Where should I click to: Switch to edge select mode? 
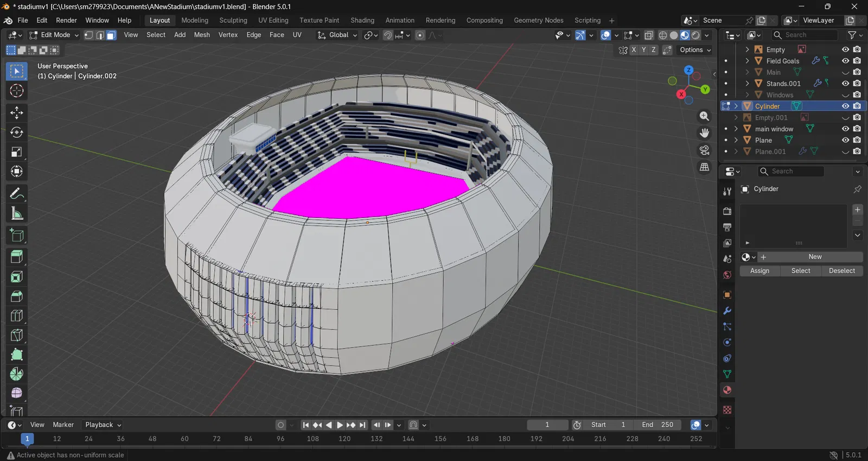(100, 35)
